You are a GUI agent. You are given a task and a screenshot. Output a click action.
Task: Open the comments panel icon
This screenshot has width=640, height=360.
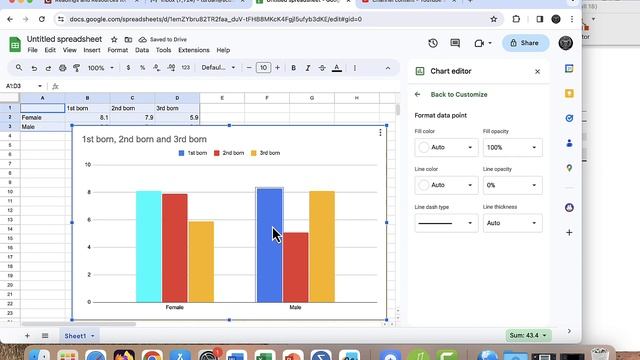[455, 43]
